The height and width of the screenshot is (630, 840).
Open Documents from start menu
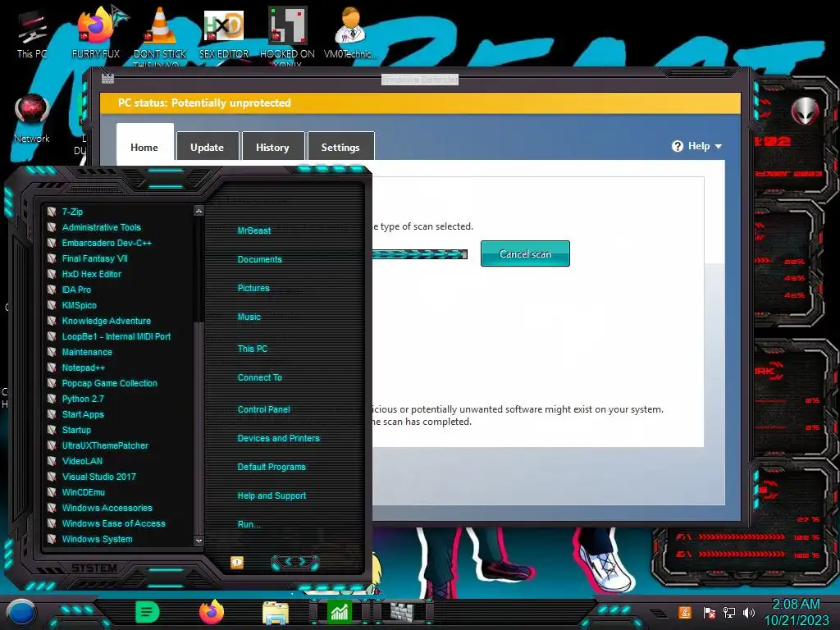(x=260, y=259)
